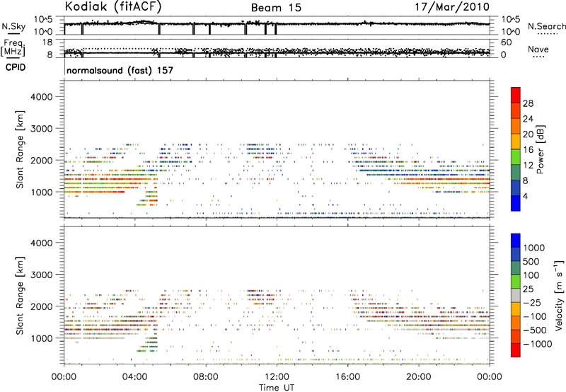
Task: Click the "1000" tick of the velocity panel range axis
Action: click(x=41, y=338)
